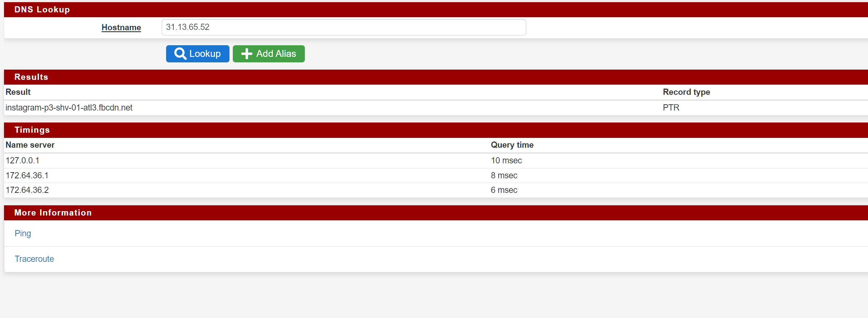Click the Result column header
Viewport: 868px width, 318px height.
18,92
